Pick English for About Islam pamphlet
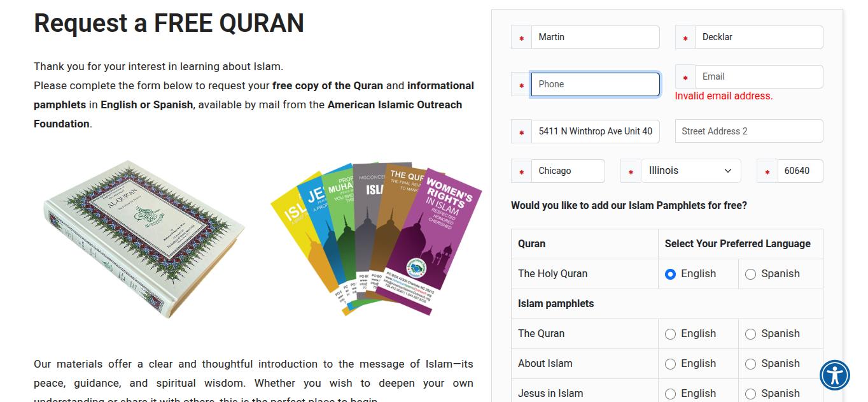The image size is (868, 402). point(670,364)
